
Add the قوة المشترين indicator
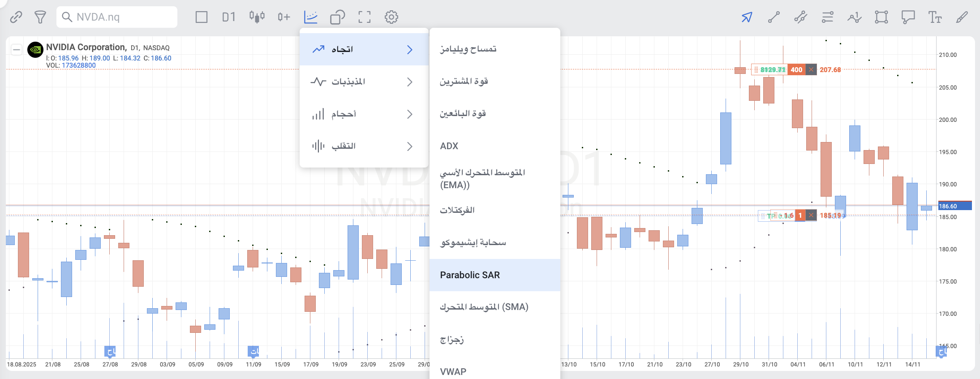click(x=495, y=81)
